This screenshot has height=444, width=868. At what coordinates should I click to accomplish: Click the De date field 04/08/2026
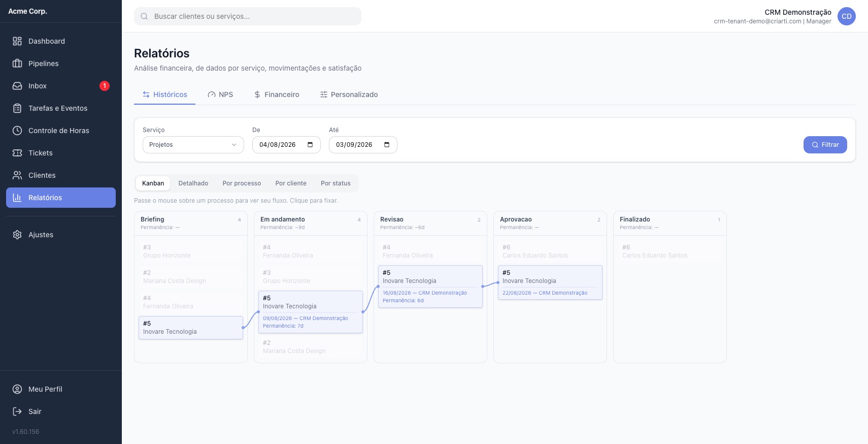coord(286,145)
